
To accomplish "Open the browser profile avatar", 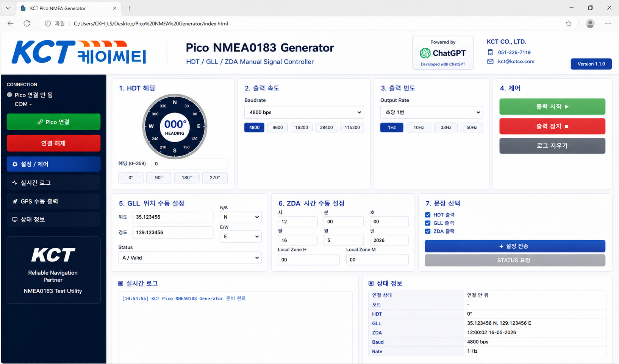I will [590, 23].
